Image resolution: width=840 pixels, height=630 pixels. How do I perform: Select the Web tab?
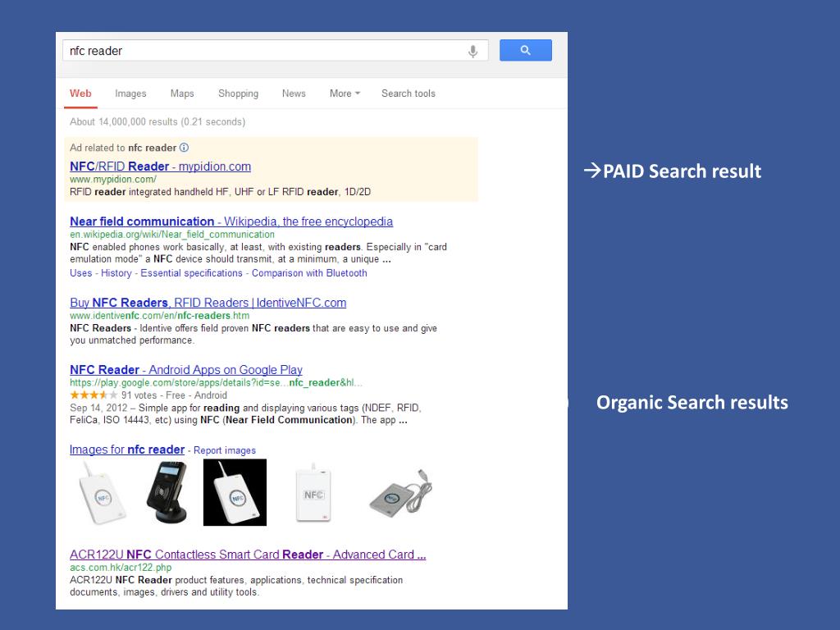(80, 94)
